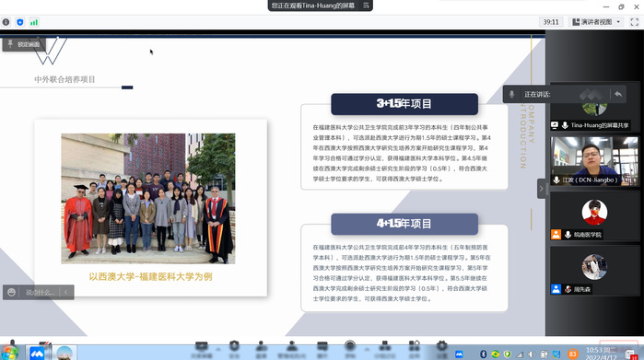The height and width of the screenshot is (360, 644).
Task: Click the pin lock-screen button
Action: tap(24, 44)
